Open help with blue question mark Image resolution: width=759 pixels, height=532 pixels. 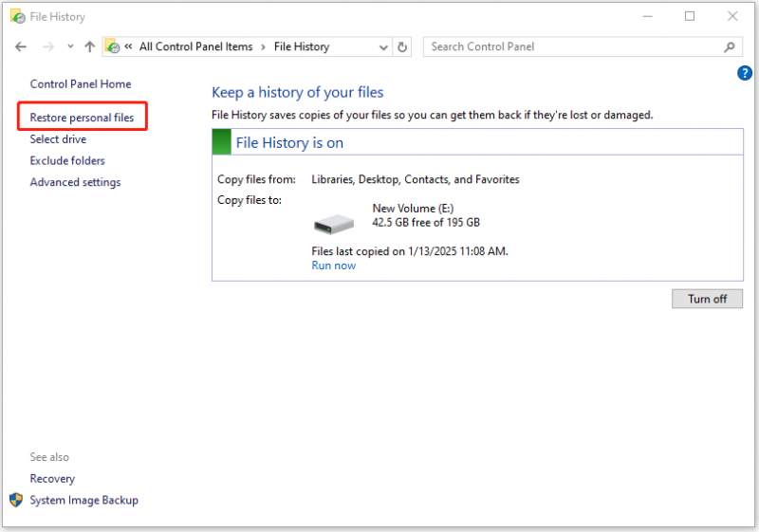click(745, 74)
